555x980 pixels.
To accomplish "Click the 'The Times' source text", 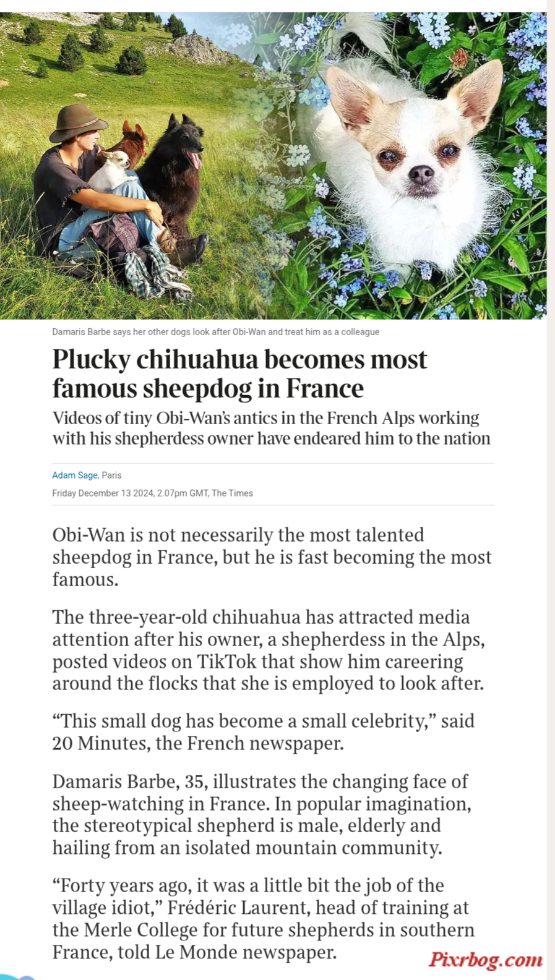I will tap(232, 493).
